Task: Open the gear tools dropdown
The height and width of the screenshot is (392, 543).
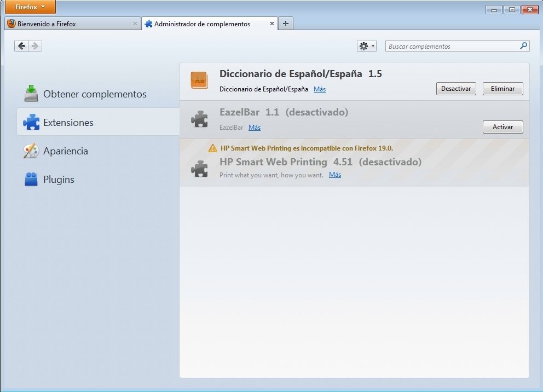Action: (366, 46)
